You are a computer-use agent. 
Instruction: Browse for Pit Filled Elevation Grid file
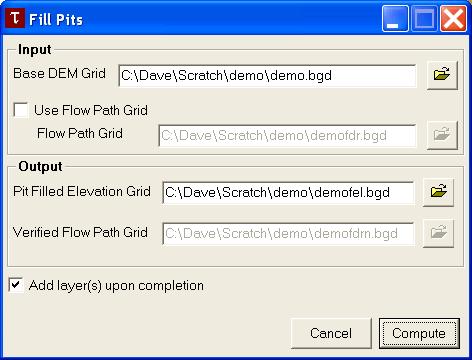tap(438, 192)
